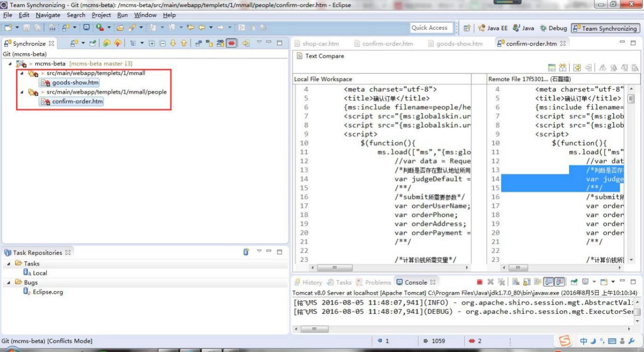
Task: Select confirm-order.htm in the Synchronize tree
Action: (x=72, y=101)
